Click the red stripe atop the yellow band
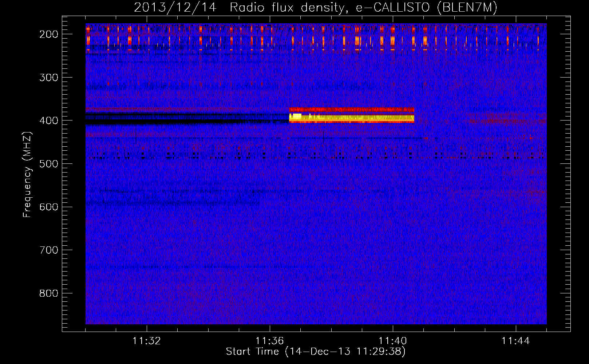This screenshot has width=589, height=364. [351, 110]
